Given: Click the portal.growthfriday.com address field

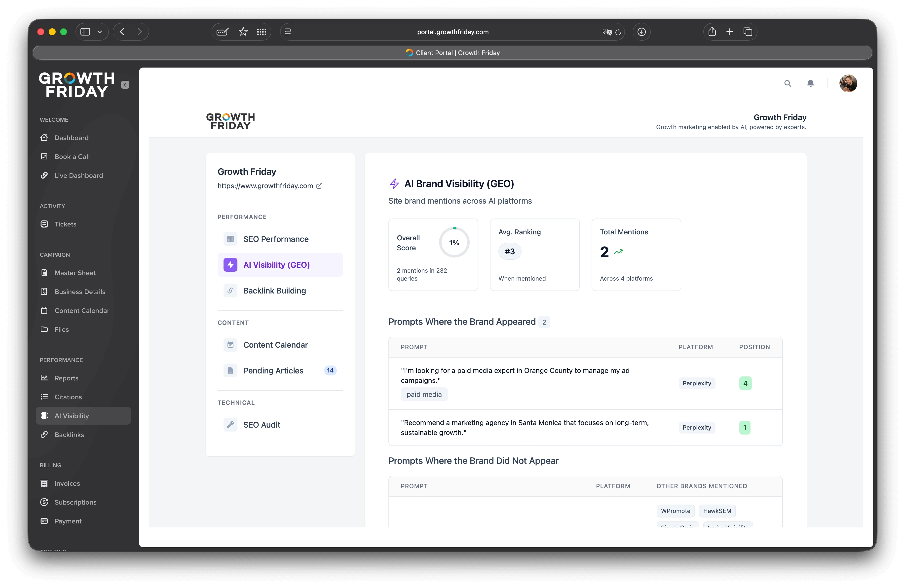Looking at the screenshot, I should pyautogui.click(x=452, y=32).
